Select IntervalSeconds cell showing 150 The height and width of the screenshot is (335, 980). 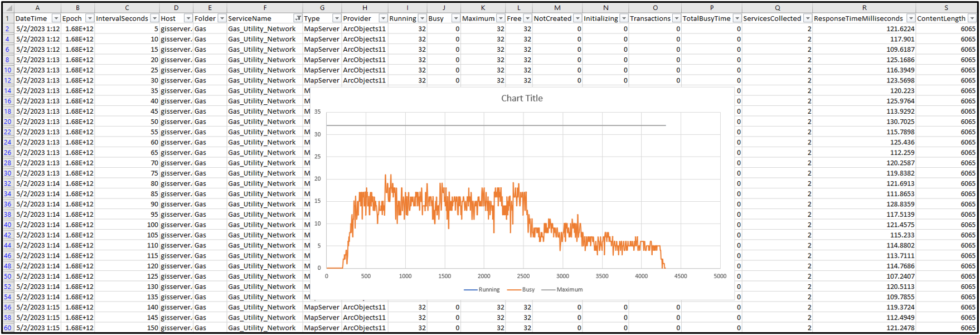click(127, 328)
